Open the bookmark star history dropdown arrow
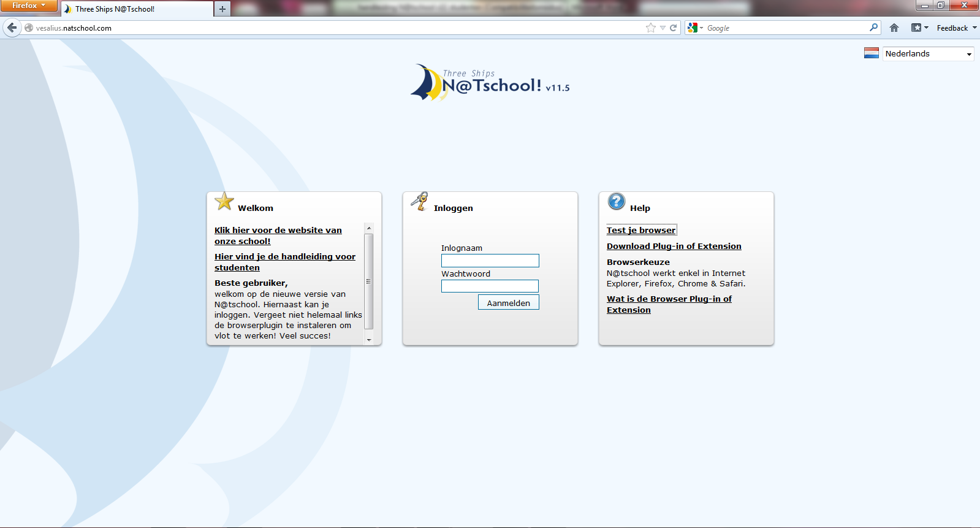The width and height of the screenshot is (980, 528). coord(663,28)
